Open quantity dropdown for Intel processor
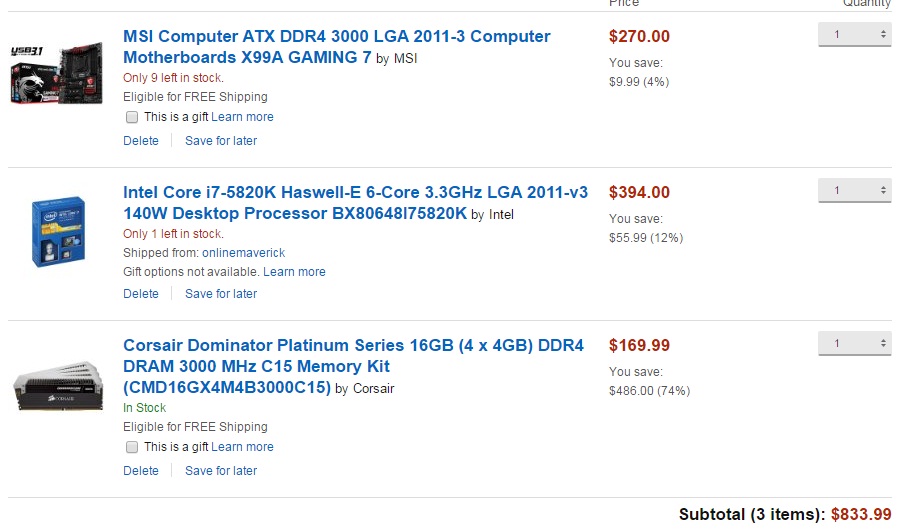The image size is (901, 531). pyautogui.click(x=854, y=190)
